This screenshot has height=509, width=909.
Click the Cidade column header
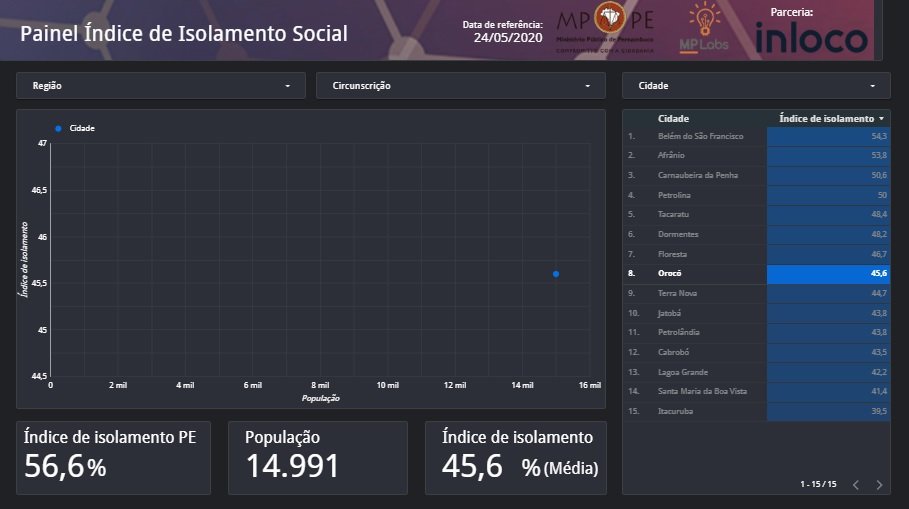click(673, 119)
